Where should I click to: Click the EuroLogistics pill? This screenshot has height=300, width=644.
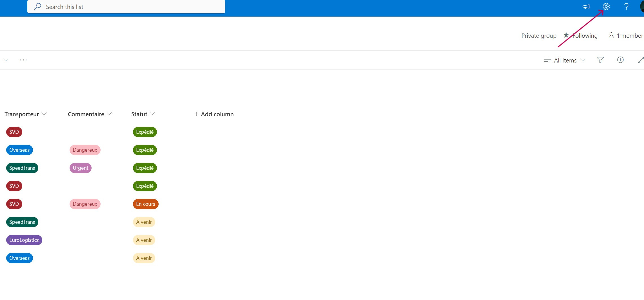pyautogui.click(x=24, y=240)
